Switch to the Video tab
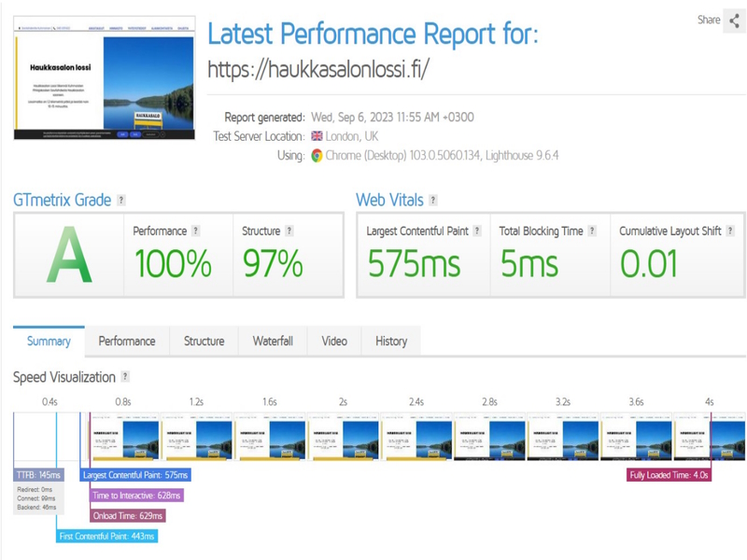This screenshot has width=747, height=560. coord(334,342)
